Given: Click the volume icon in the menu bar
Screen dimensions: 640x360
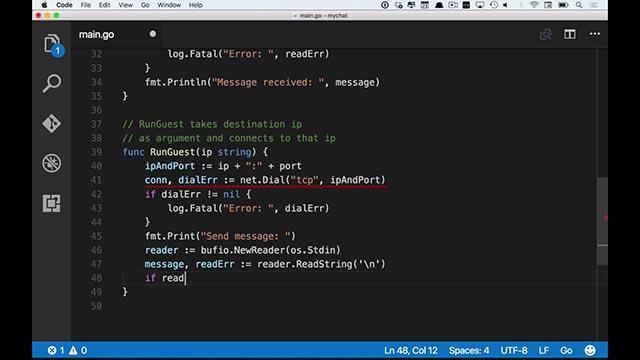Looking at the screenshot, I should [x=505, y=5].
